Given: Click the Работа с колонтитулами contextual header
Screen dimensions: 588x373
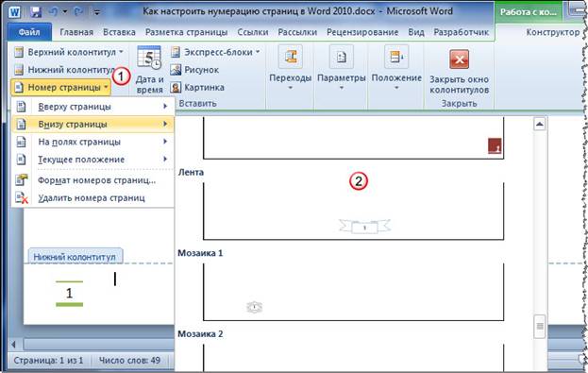Looking at the screenshot, I should pos(529,12).
